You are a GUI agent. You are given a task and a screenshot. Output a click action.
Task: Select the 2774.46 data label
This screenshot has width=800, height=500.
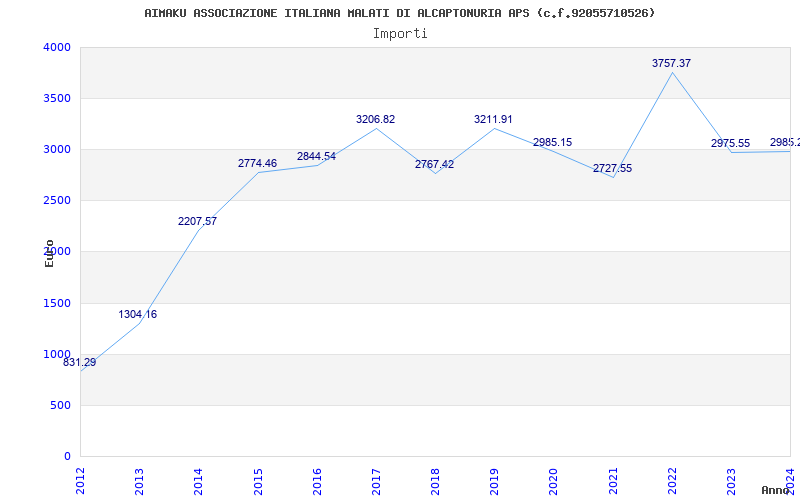(x=257, y=163)
